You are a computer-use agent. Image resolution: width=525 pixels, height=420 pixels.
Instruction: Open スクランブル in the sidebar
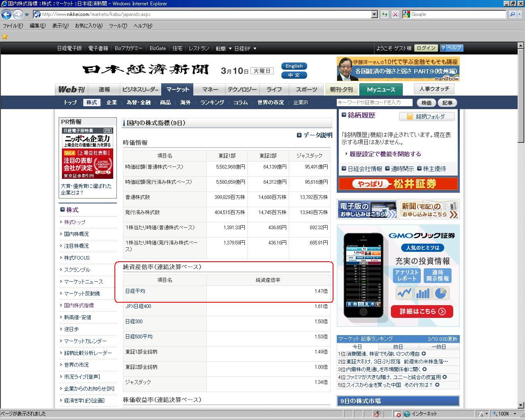[77, 270]
